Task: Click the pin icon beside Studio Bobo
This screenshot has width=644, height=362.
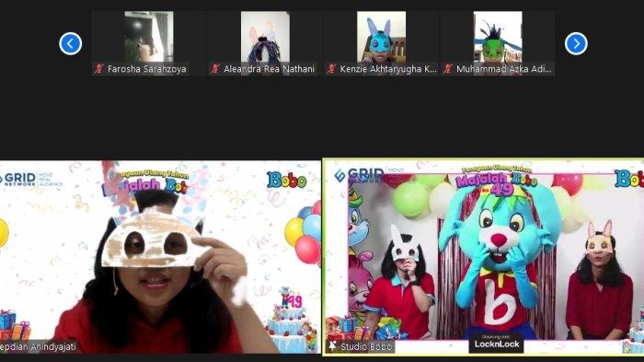Action: (x=333, y=346)
